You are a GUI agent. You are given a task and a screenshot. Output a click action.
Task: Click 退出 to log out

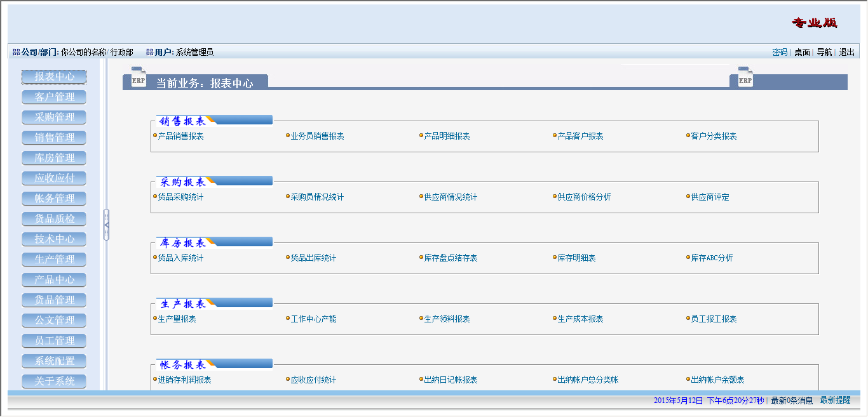coord(846,52)
